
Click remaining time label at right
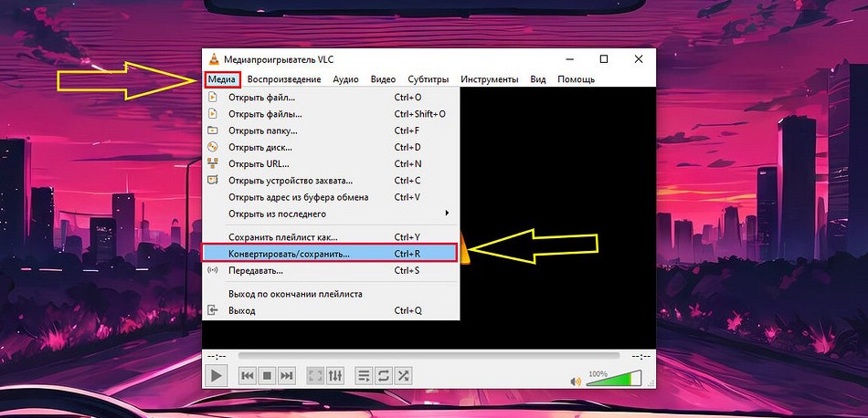pos(640,357)
